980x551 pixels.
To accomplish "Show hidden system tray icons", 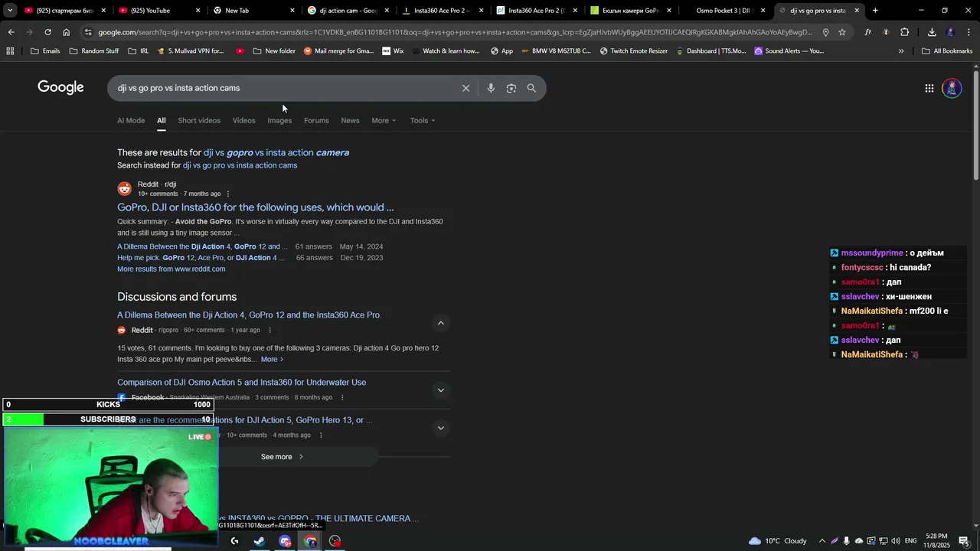I will [822, 541].
